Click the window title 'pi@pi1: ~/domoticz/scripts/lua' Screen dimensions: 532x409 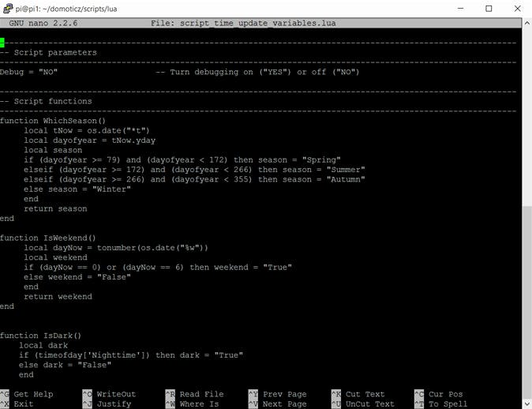click(x=66, y=9)
